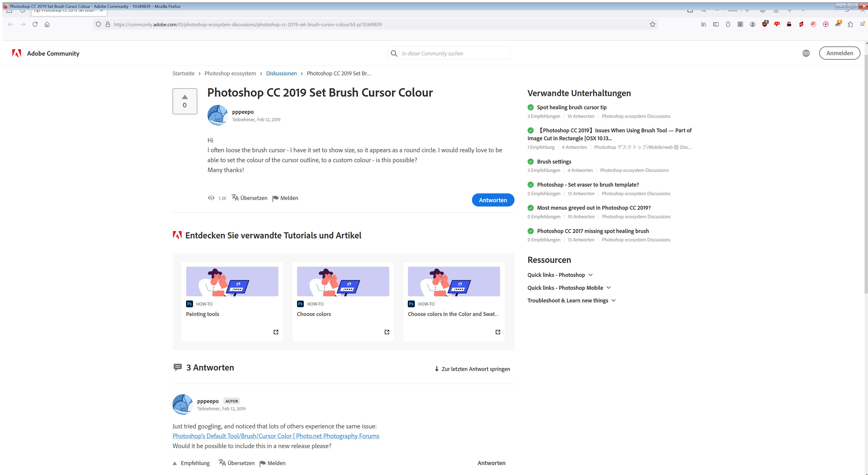Click the browser home icon

click(47, 24)
